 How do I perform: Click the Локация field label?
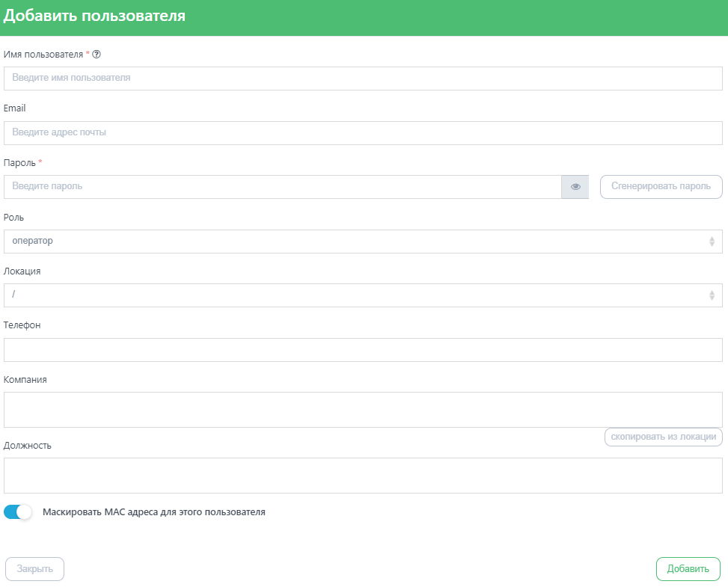(22, 271)
